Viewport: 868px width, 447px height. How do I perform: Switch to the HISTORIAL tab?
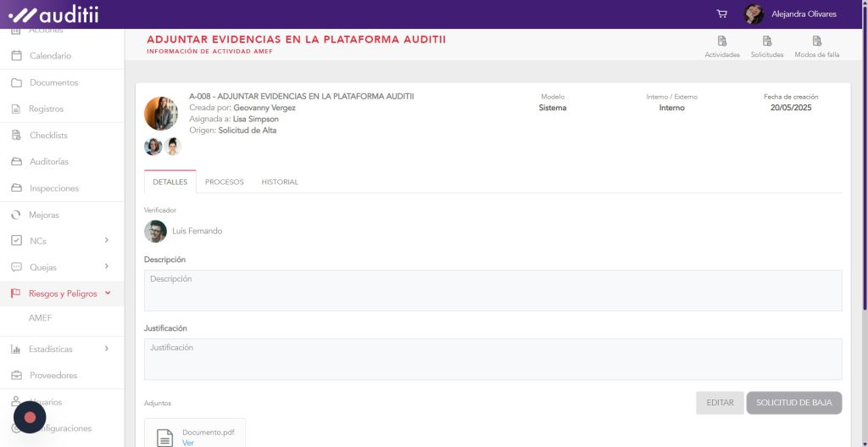tap(280, 182)
